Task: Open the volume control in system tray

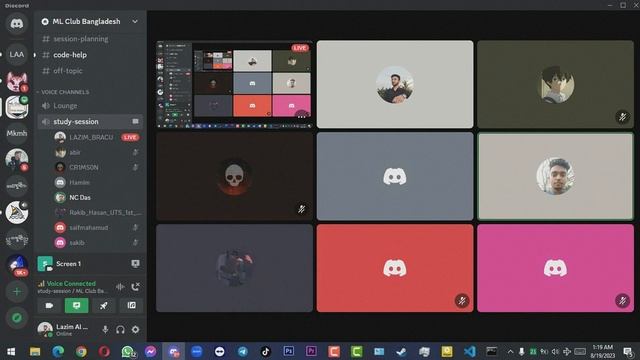Action: pos(555,351)
